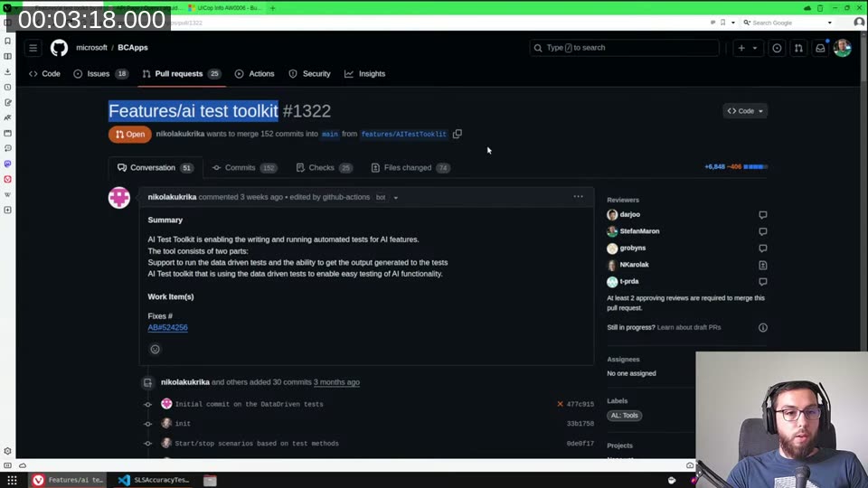This screenshot has height=488, width=868.
Task: Open a new browser tab with the plus button
Action: (x=272, y=8)
